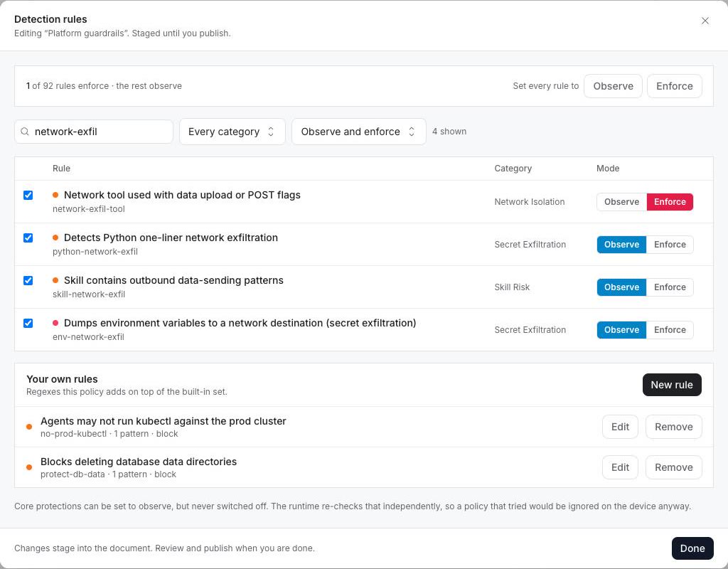
Task: Click the Done button
Action: 692,548
